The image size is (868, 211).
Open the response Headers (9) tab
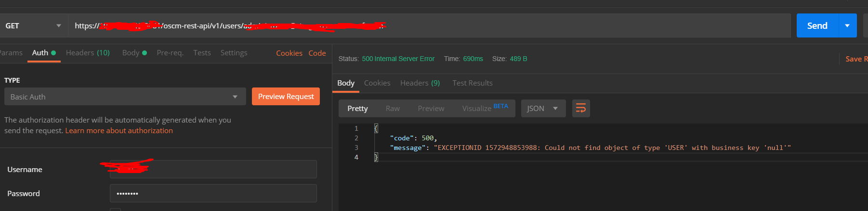point(420,83)
